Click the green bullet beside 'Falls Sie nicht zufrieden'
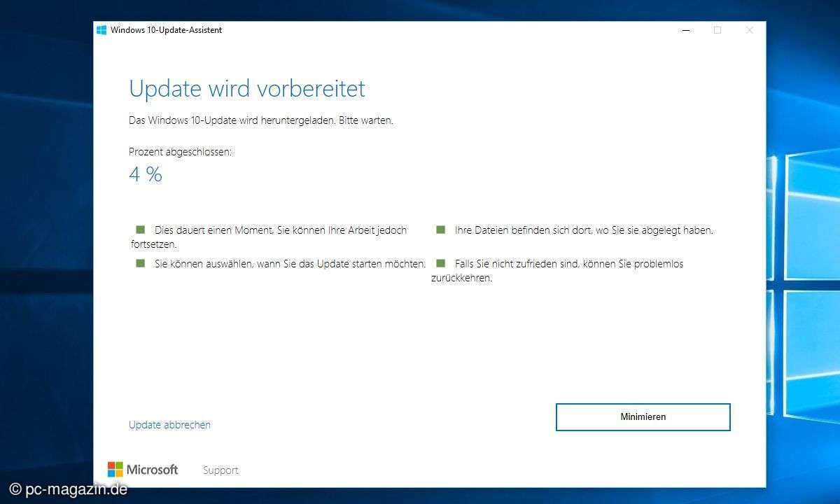The width and height of the screenshot is (840, 504). click(440, 263)
